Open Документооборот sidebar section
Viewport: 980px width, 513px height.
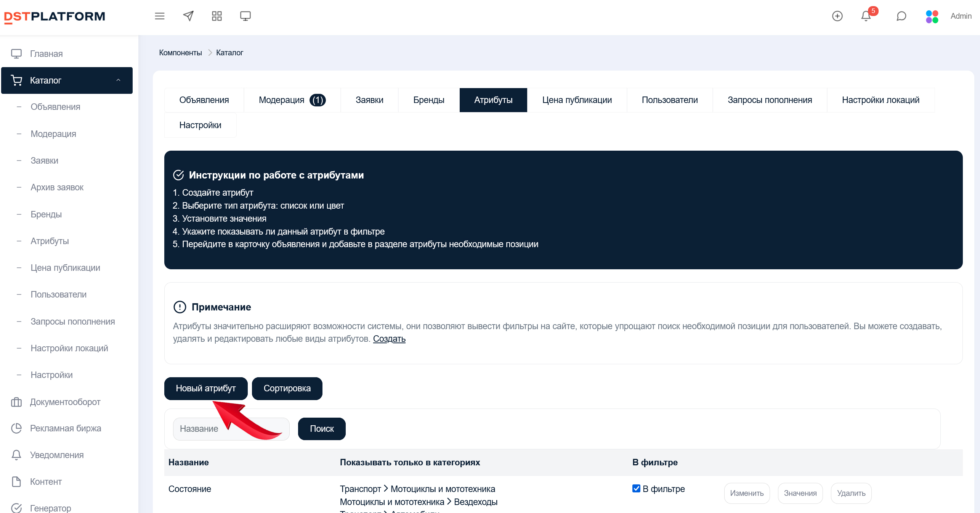(65, 402)
